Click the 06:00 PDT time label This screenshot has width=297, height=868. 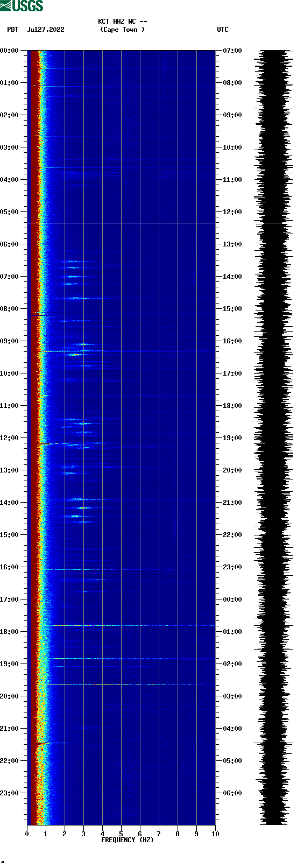coord(10,244)
